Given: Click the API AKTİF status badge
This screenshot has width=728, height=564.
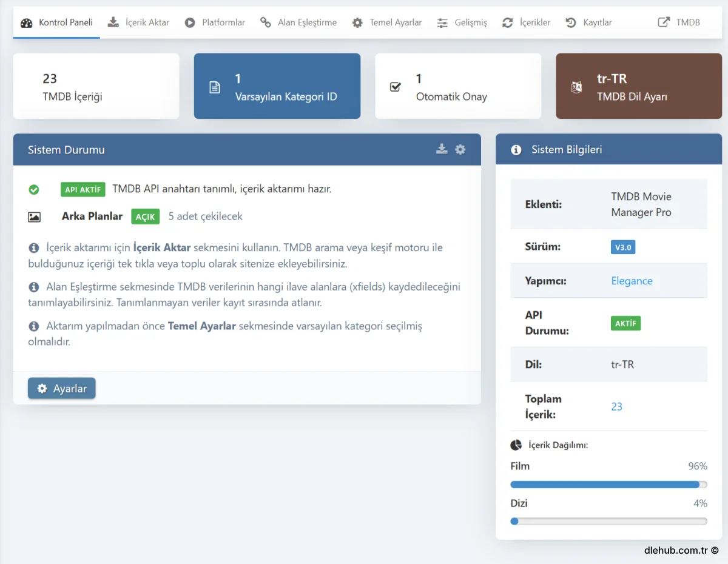Looking at the screenshot, I should 83,189.
